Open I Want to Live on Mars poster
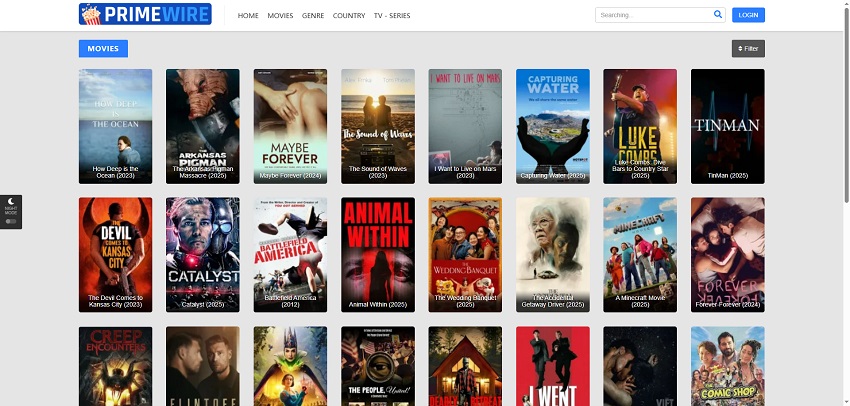The image size is (850, 406). coord(465,126)
